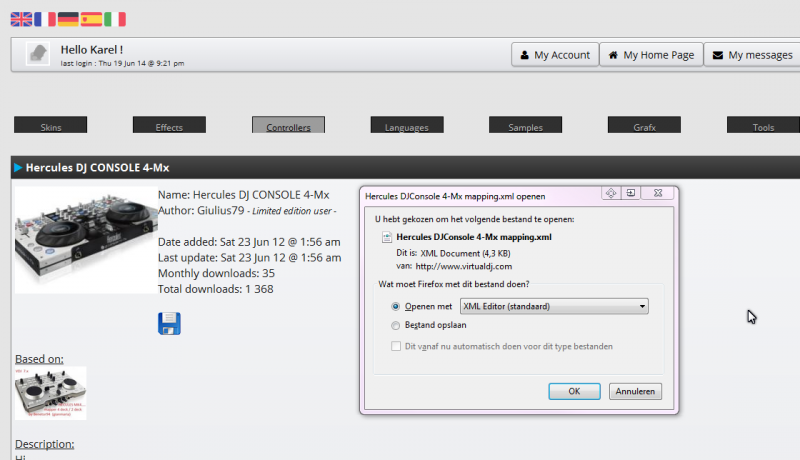
Task: Click the author name Giulius79
Action: [x=221, y=211]
